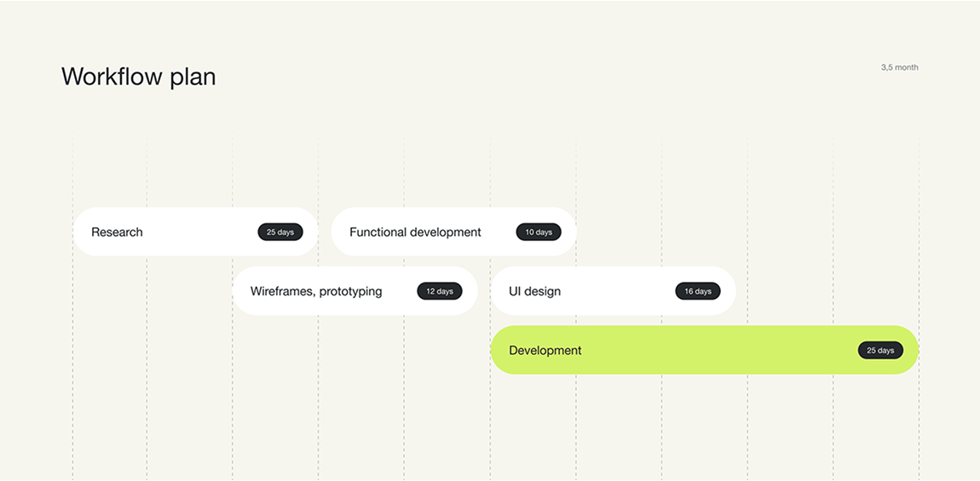Click the "3,5 month" duration label
Screen dimensions: 980x481
[899, 67]
